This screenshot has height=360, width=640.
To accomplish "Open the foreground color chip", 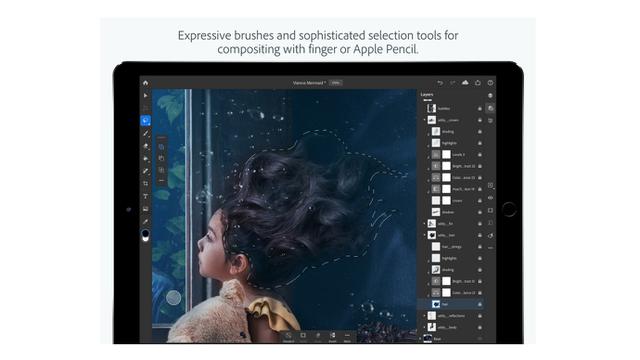I will coord(145,233).
